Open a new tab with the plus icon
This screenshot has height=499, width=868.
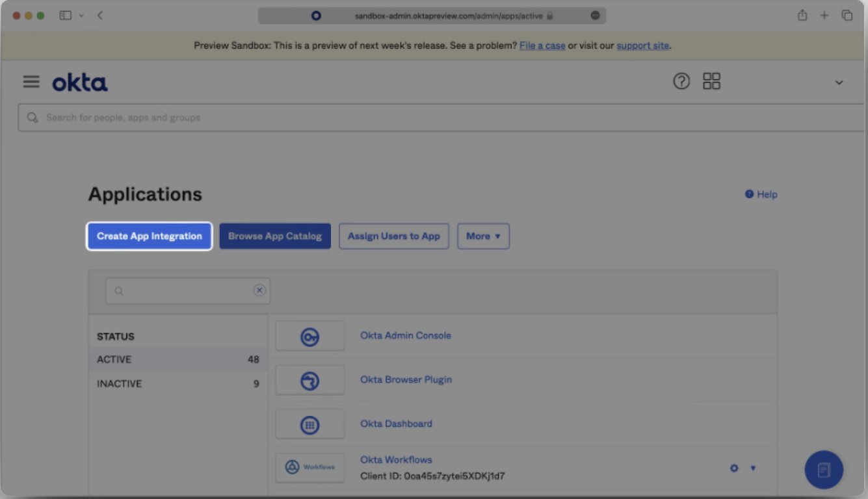point(824,16)
